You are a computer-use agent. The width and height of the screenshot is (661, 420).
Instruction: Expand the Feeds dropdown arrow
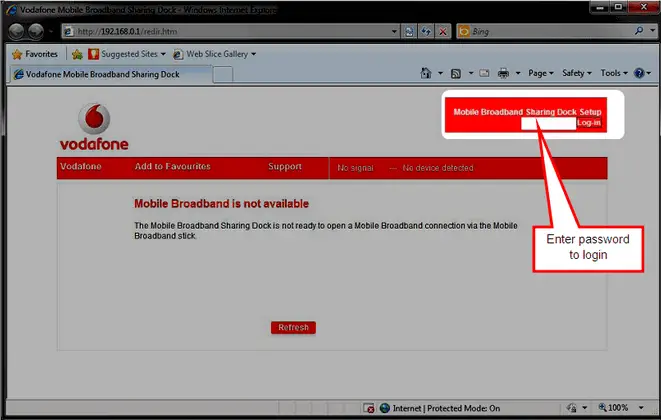[x=471, y=73]
